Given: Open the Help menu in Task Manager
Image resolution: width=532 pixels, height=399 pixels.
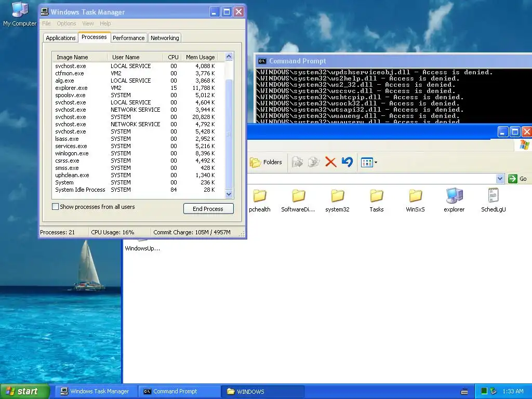Looking at the screenshot, I should 105,23.
